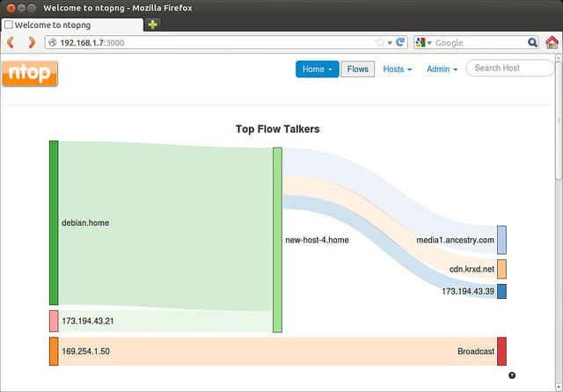Viewport: 563px width, 392px height.
Task: Click the address bar showing 192.168.1.7:3000
Action: 211,42
